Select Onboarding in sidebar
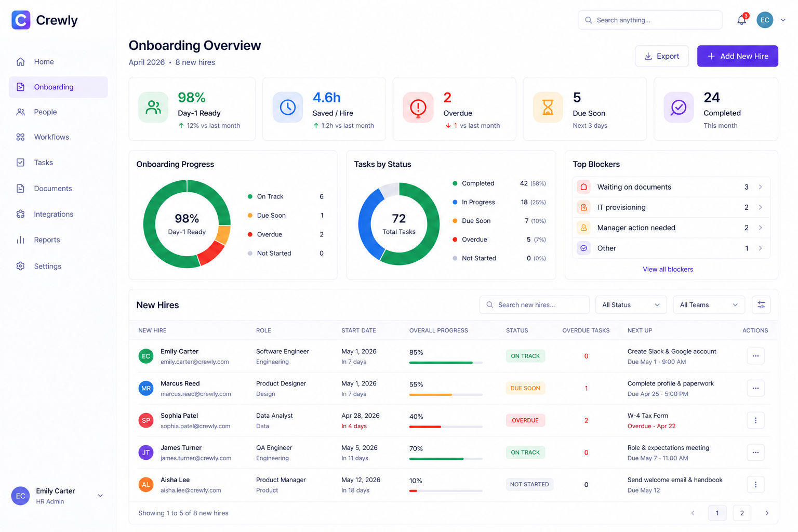798x532 pixels. 58,87
